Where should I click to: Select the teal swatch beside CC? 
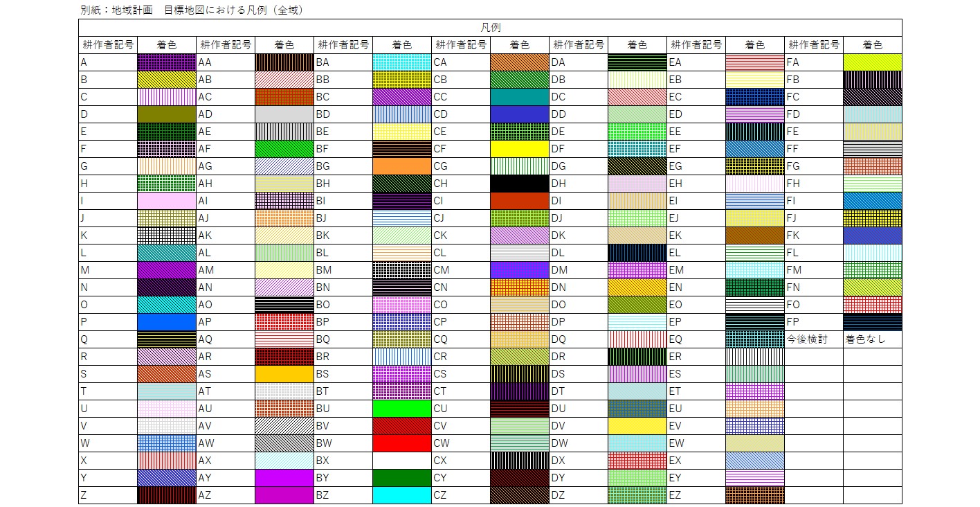[x=520, y=97]
